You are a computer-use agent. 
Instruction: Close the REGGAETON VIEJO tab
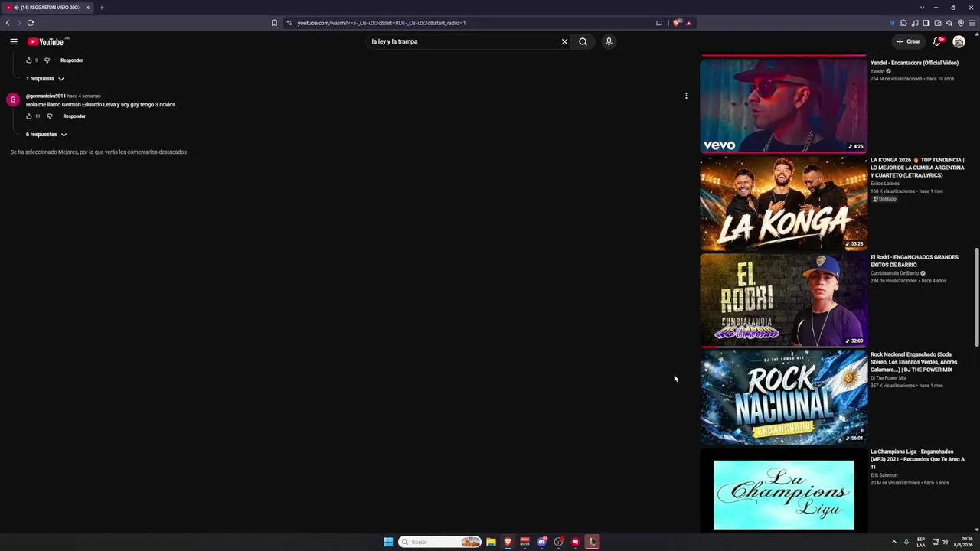(87, 8)
